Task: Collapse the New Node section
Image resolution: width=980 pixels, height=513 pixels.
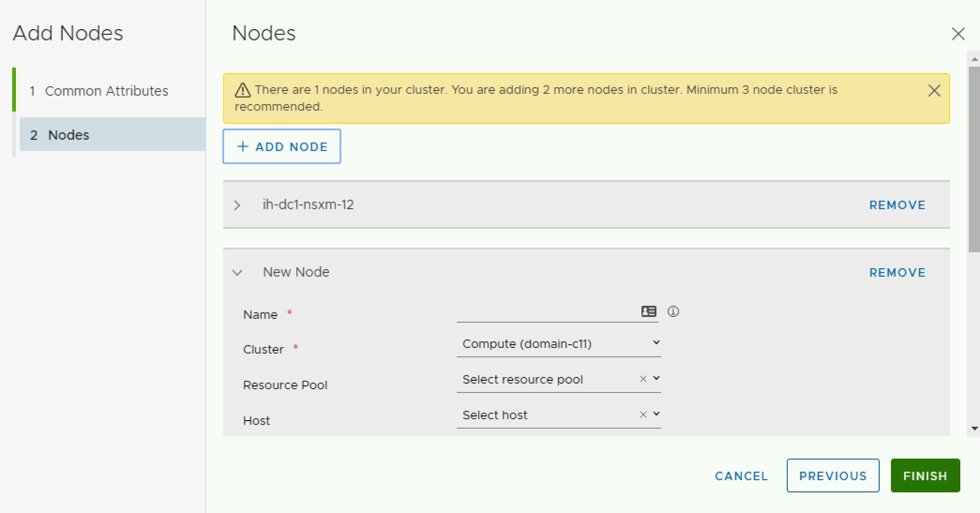Action: [x=237, y=272]
